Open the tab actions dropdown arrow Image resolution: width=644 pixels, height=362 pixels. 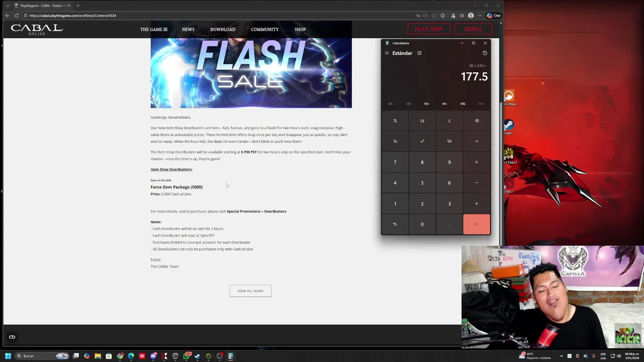click(7, 6)
